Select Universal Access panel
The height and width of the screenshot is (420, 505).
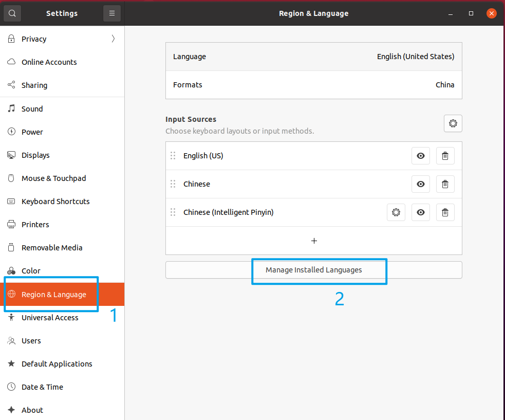[62, 318]
